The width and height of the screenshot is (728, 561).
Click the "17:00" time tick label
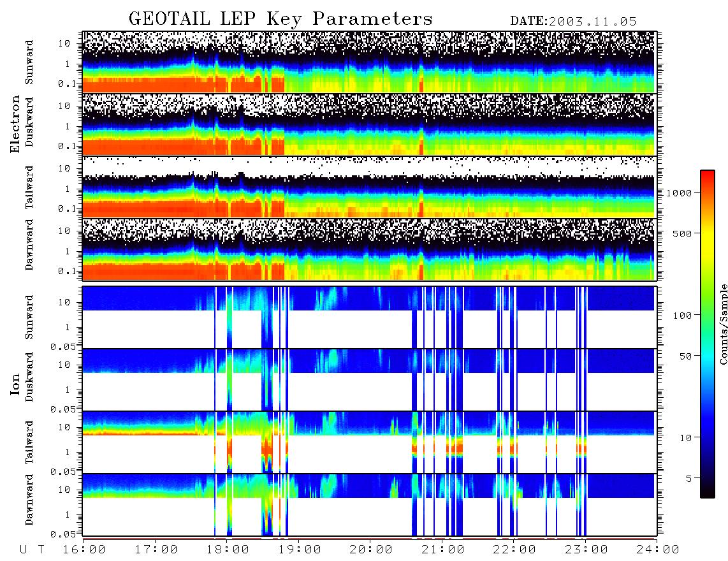pos(156,550)
